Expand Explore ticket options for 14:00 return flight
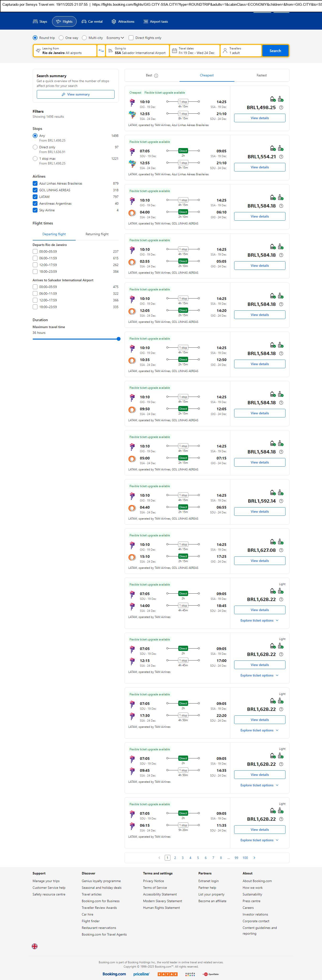Screen dimensions: 322x980 [259, 620]
